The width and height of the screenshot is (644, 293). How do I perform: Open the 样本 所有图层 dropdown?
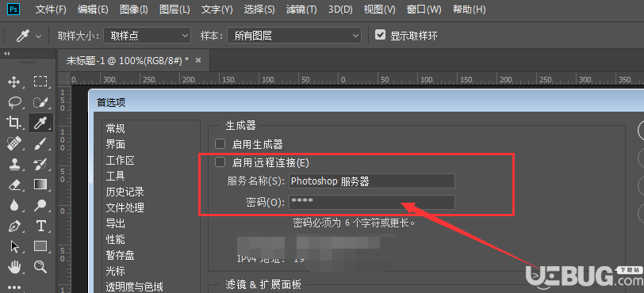click(x=294, y=36)
